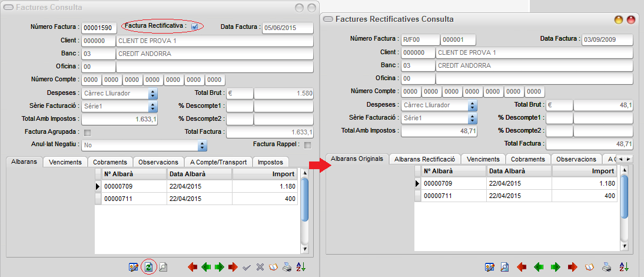Sort by Nº Albarà column in Factures Consulta
Screen dimensions: 644x277
pos(134,173)
